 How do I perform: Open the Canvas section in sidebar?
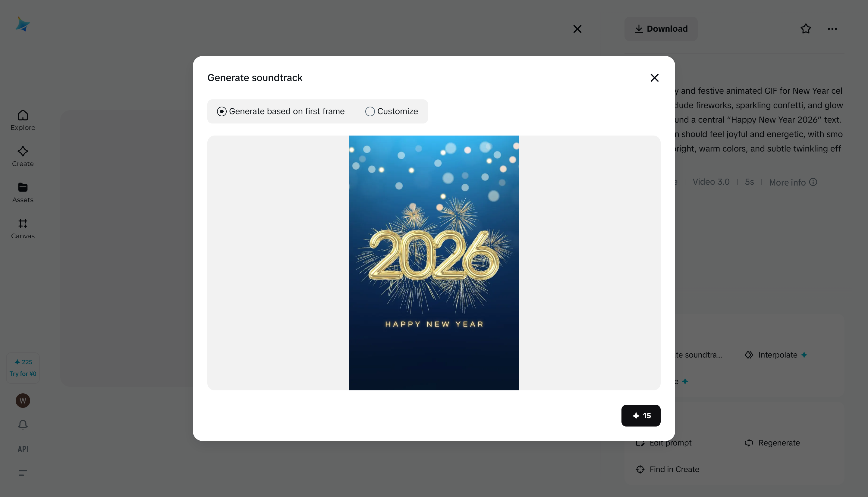23,229
